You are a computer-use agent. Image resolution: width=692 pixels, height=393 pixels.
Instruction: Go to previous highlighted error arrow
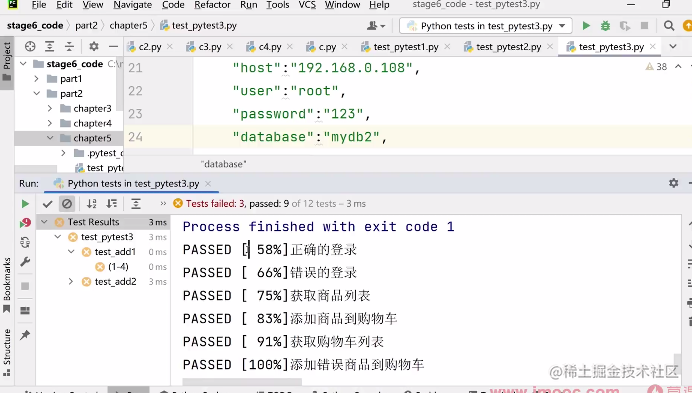(x=678, y=66)
